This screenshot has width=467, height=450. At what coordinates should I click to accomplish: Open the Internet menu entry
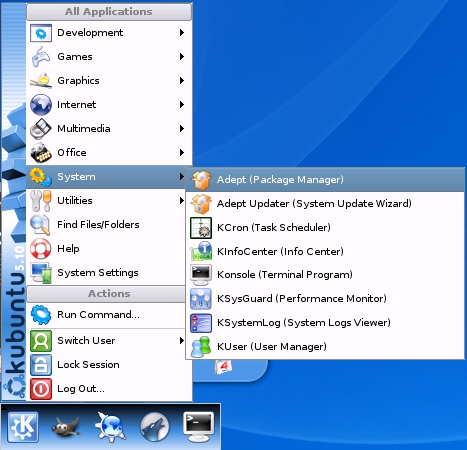tap(109, 105)
